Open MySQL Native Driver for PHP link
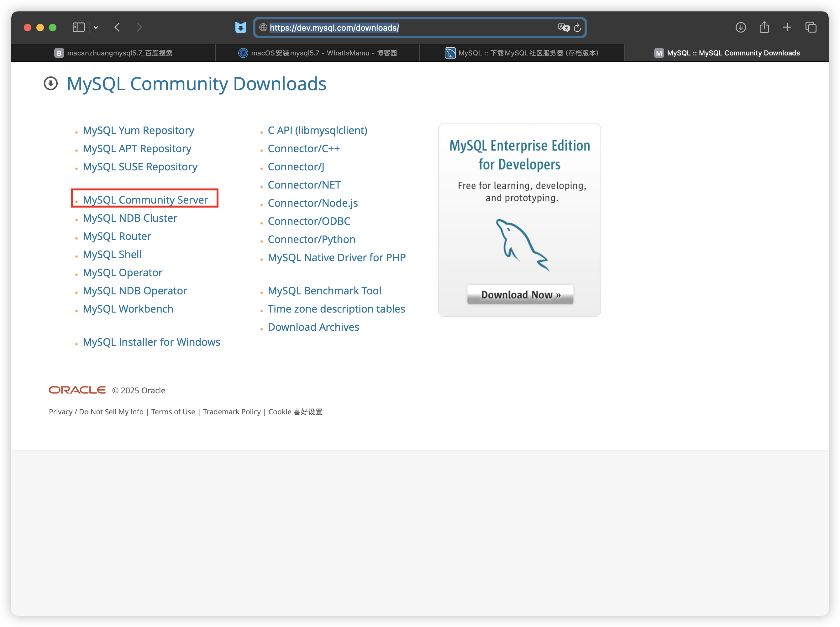Image resolution: width=840 pixels, height=627 pixels. tap(336, 258)
